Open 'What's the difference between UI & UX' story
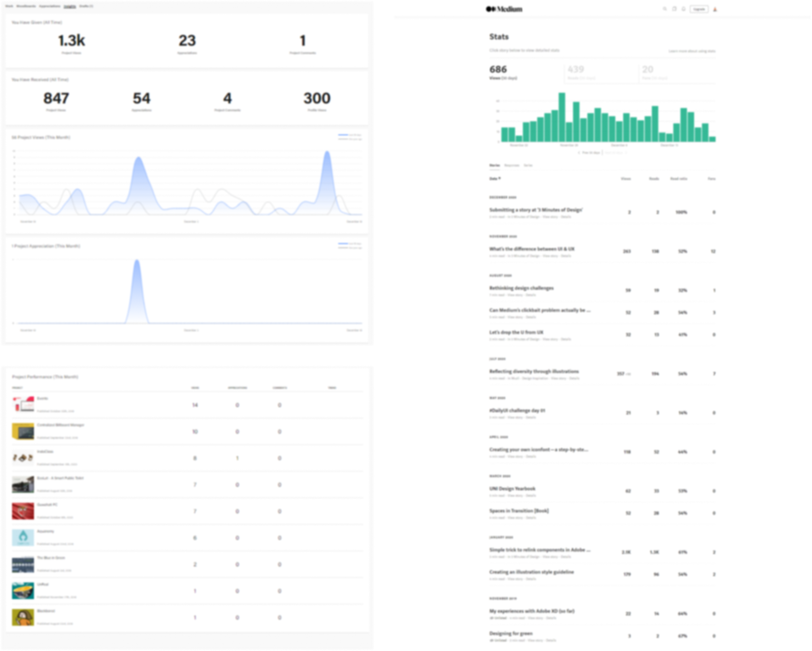 (532, 249)
